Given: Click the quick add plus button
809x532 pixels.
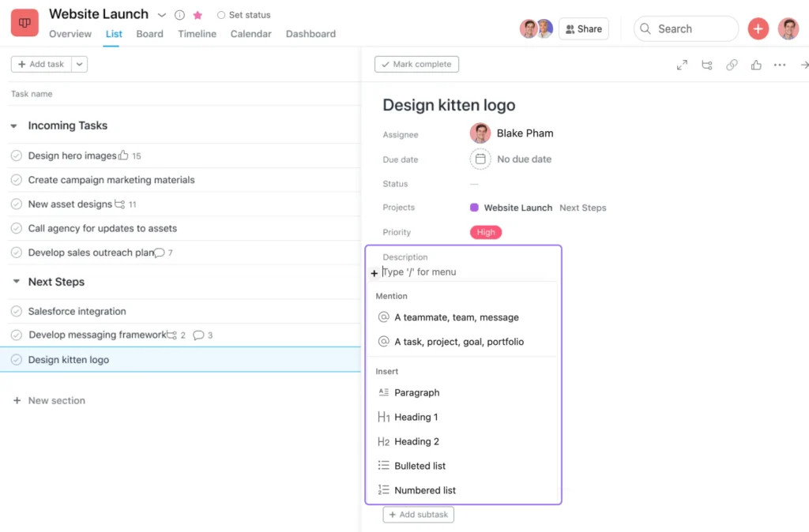Looking at the screenshot, I should tap(758, 28).
